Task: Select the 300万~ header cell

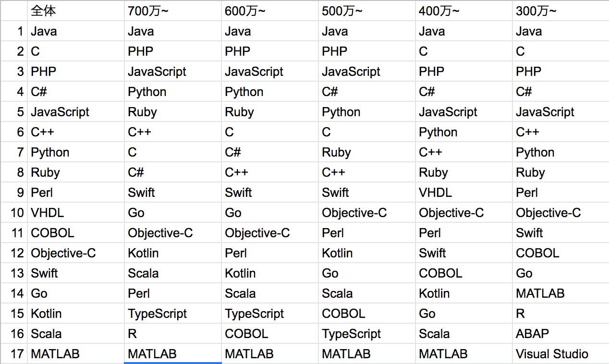Action: click(536, 12)
